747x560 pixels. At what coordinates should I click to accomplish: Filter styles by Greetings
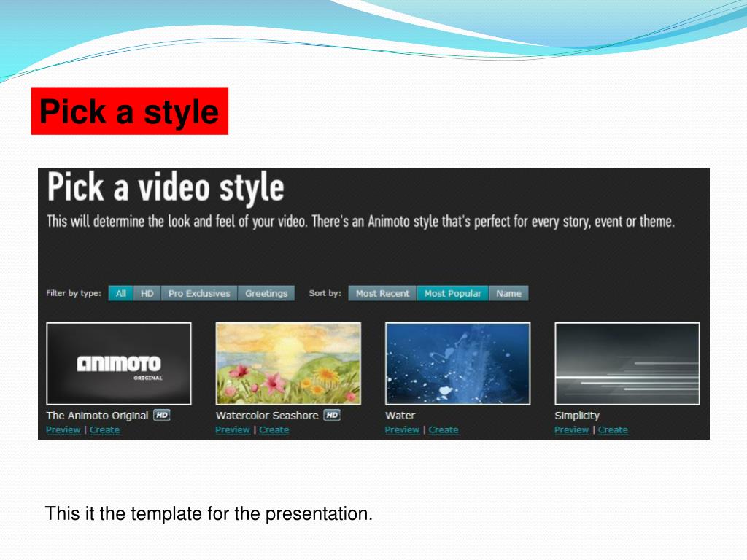[266, 293]
